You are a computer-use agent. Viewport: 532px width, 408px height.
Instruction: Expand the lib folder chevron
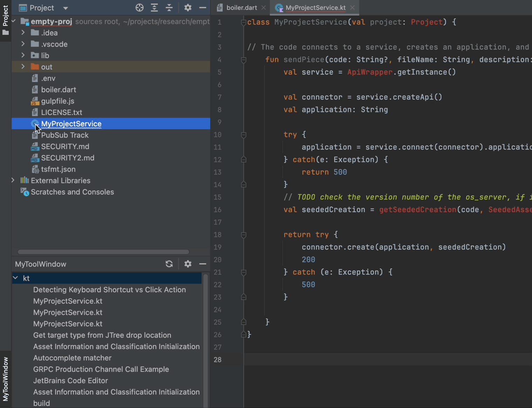pos(23,55)
